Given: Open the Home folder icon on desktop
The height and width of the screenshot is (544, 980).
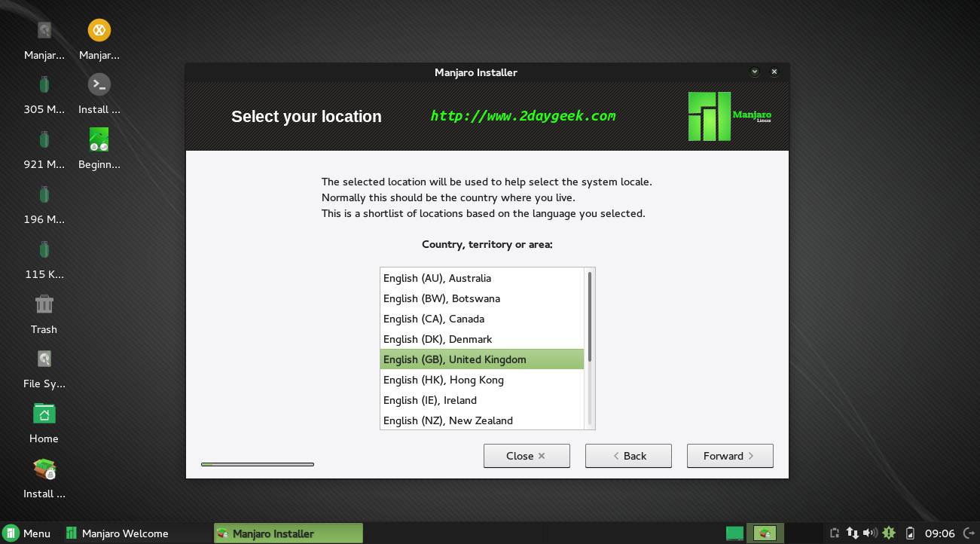Looking at the screenshot, I should (x=44, y=414).
